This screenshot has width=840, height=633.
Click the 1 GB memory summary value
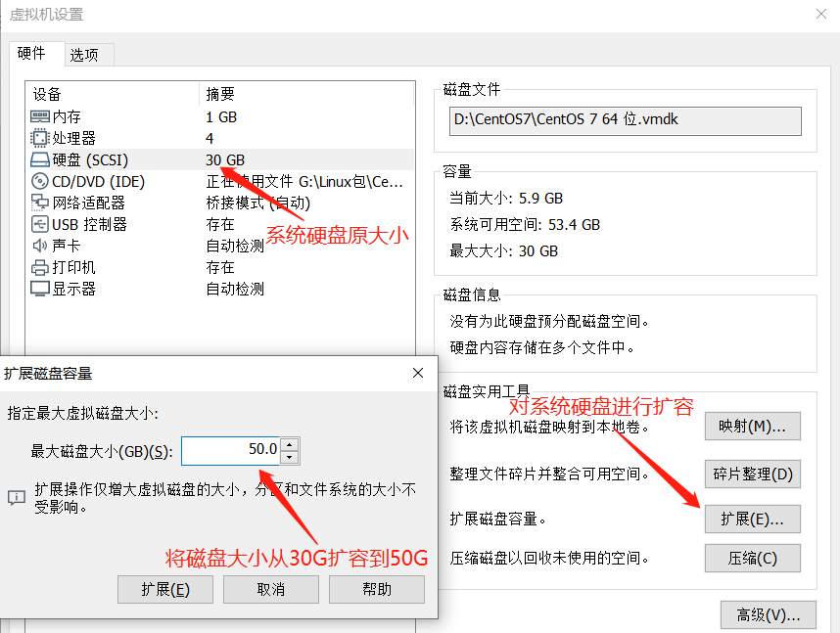tap(221, 116)
